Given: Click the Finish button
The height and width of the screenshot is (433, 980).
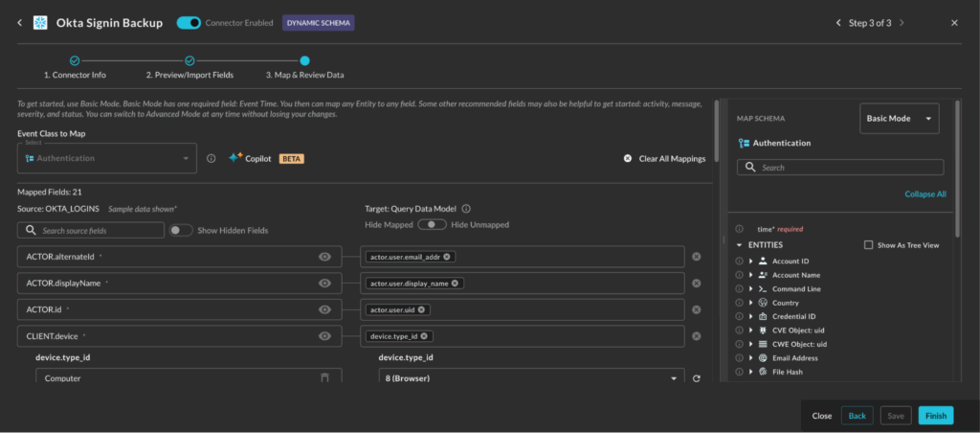Looking at the screenshot, I should pyautogui.click(x=936, y=416).
